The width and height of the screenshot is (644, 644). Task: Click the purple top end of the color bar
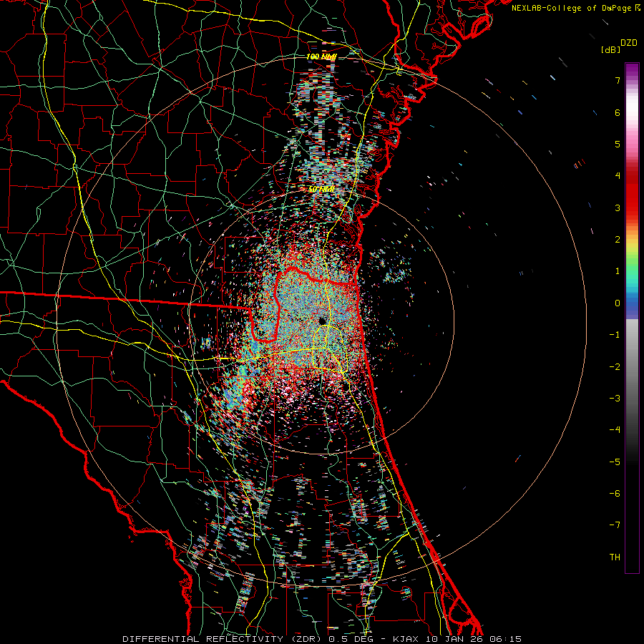pyautogui.click(x=632, y=69)
